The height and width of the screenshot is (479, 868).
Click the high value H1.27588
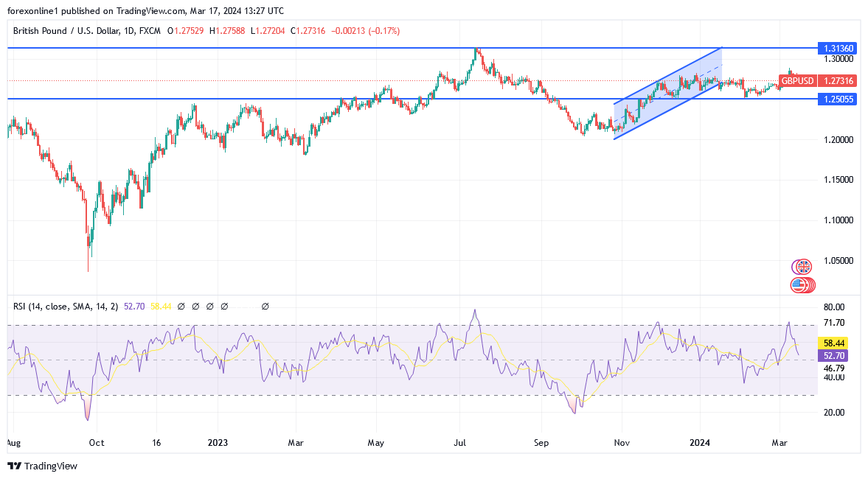[227, 31]
